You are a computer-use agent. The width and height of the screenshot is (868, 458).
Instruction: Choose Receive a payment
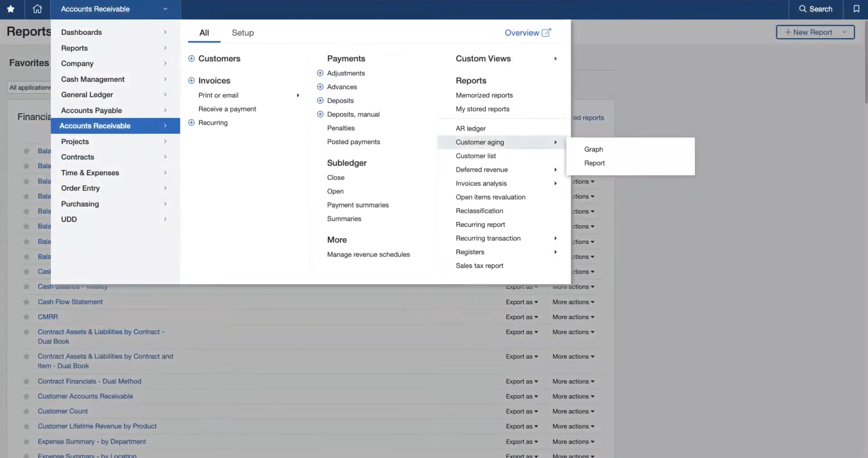coord(227,109)
